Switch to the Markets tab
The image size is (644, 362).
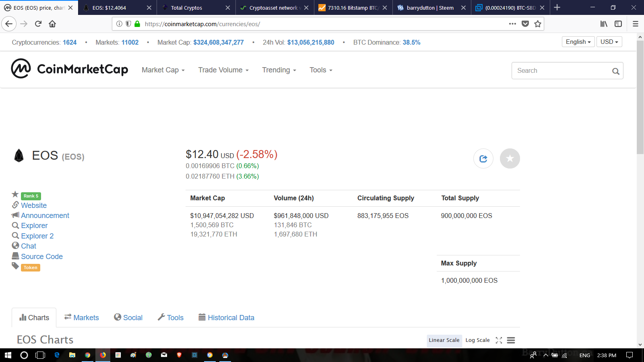tap(82, 318)
